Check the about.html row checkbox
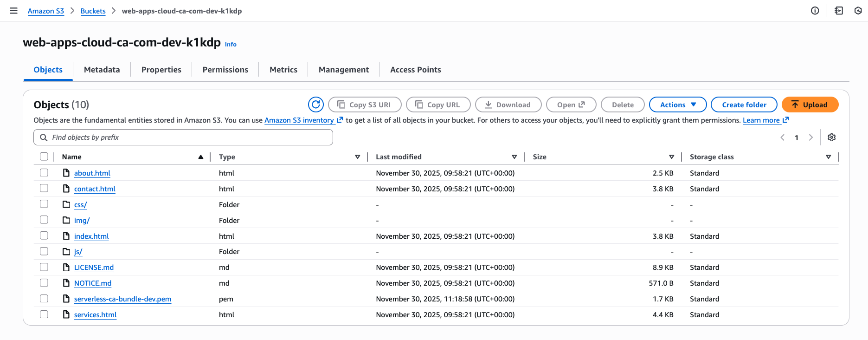The height and width of the screenshot is (340, 868). 44,172
